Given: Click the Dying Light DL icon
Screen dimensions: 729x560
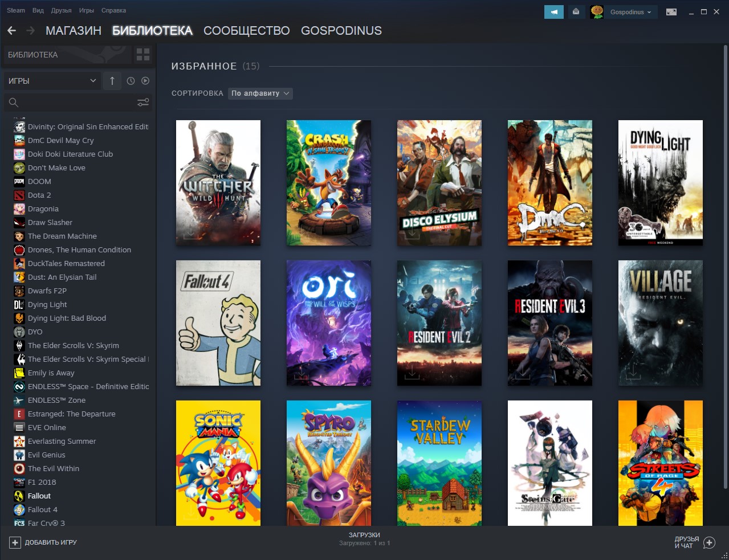Looking at the screenshot, I should [19, 304].
